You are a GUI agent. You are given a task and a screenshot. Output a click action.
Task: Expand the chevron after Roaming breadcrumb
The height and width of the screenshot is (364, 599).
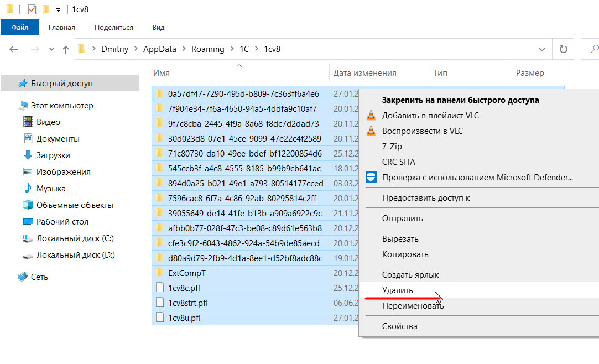pyautogui.click(x=232, y=49)
